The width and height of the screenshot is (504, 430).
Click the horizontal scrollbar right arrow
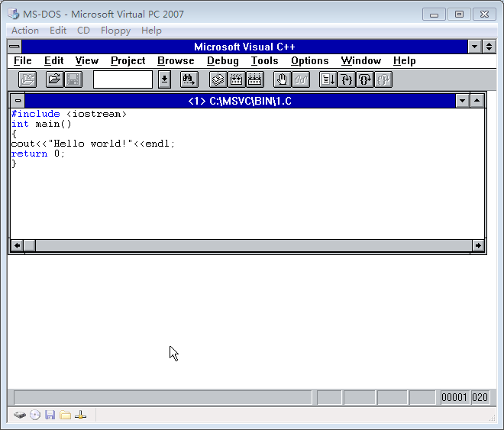pyautogui.click(x=478, y=245)
